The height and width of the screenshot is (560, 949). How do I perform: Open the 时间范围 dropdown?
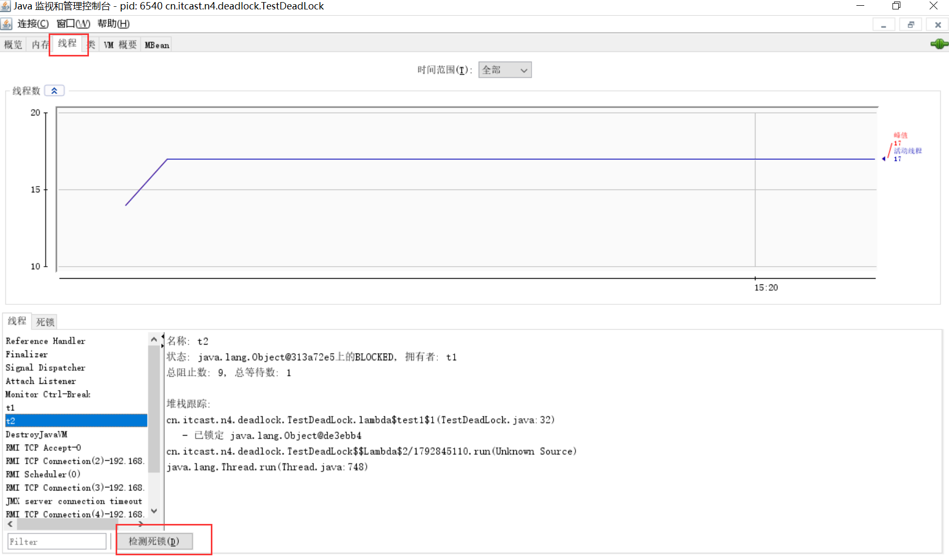click(505, 70)
